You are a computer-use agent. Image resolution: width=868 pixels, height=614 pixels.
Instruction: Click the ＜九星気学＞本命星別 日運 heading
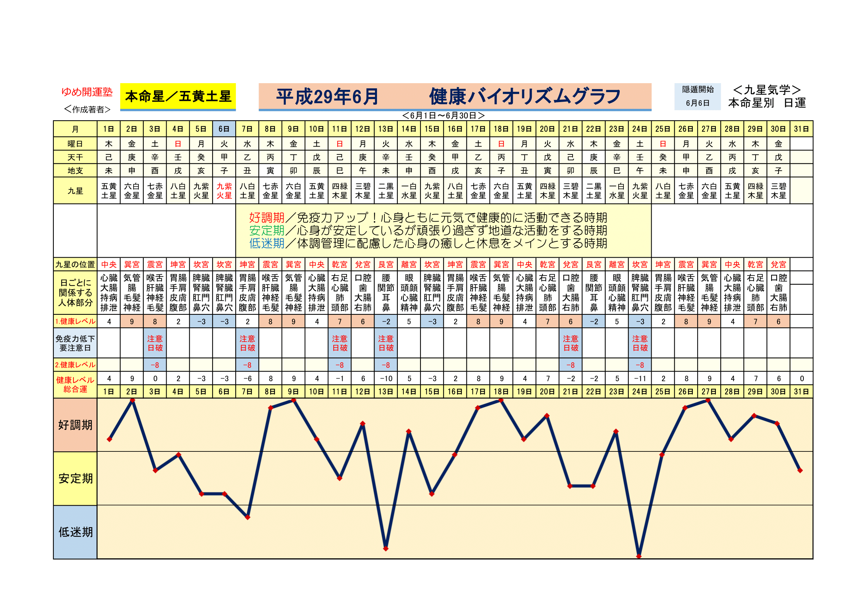767,97
